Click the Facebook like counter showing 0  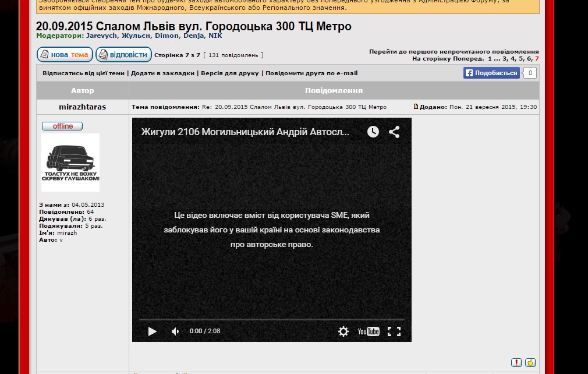(x=530, y=73)
